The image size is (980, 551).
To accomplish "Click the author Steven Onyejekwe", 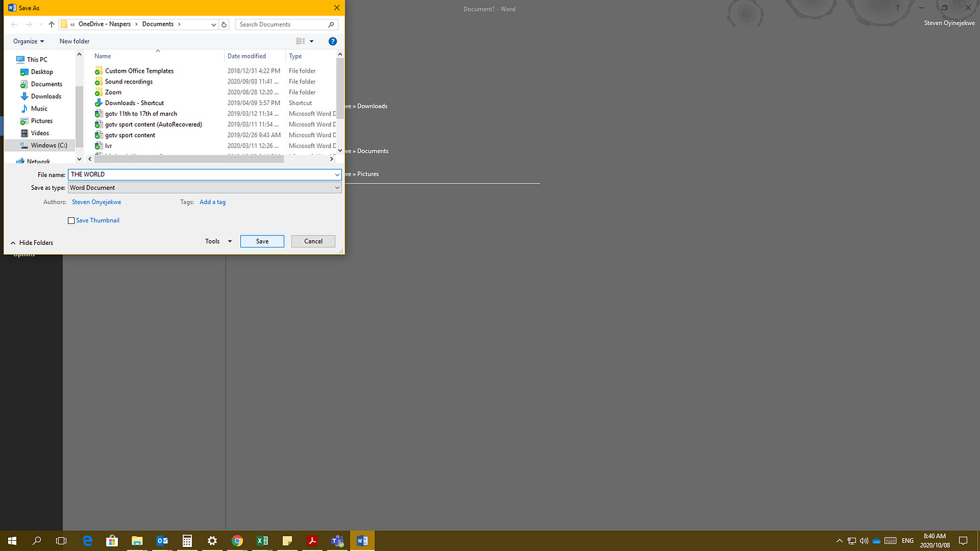I will tap(97, 202).
